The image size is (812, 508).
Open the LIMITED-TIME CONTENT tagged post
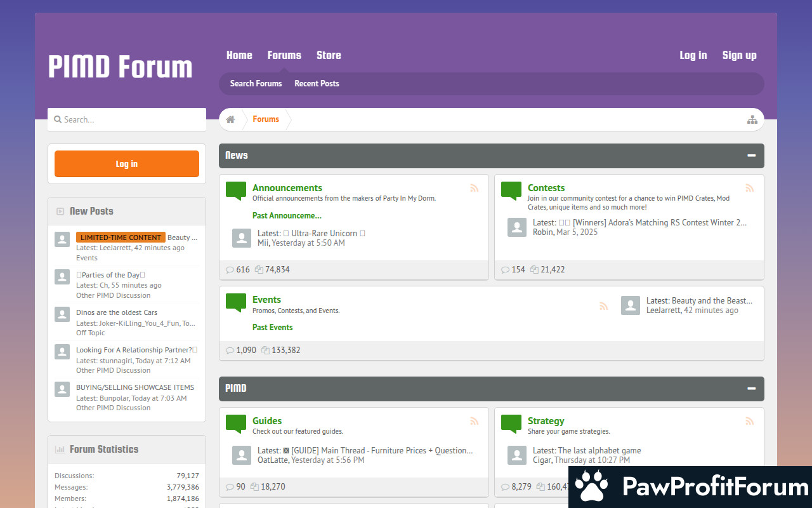click(x=121, y=237)
